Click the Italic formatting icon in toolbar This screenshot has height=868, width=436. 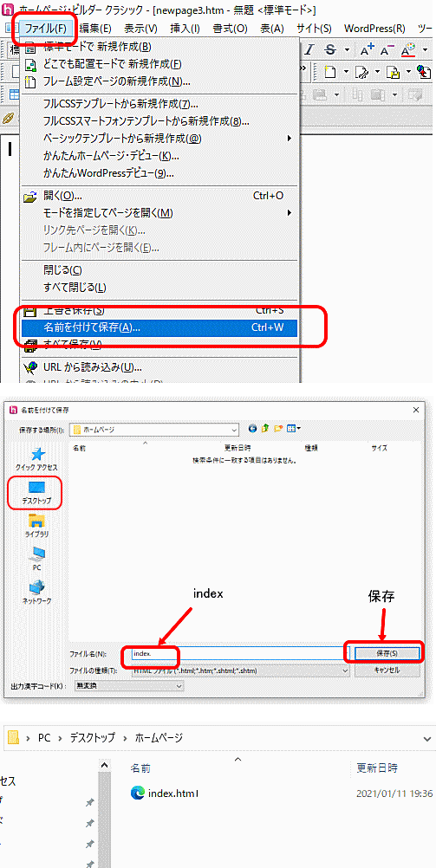[311, 50]
